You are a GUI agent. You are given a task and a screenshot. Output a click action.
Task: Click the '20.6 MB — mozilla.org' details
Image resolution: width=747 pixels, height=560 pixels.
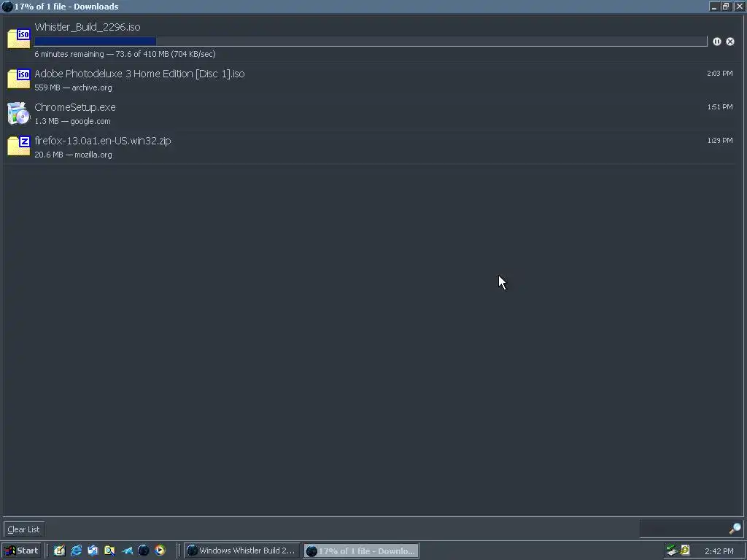click(74, 155)
